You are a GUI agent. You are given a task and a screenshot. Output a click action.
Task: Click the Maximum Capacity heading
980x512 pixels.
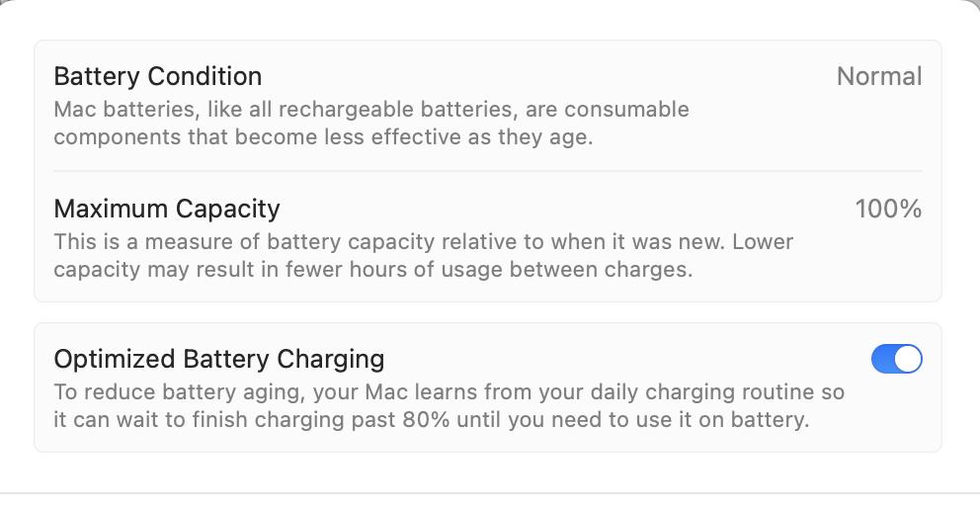pyautogui.click(x=167, y=209)
